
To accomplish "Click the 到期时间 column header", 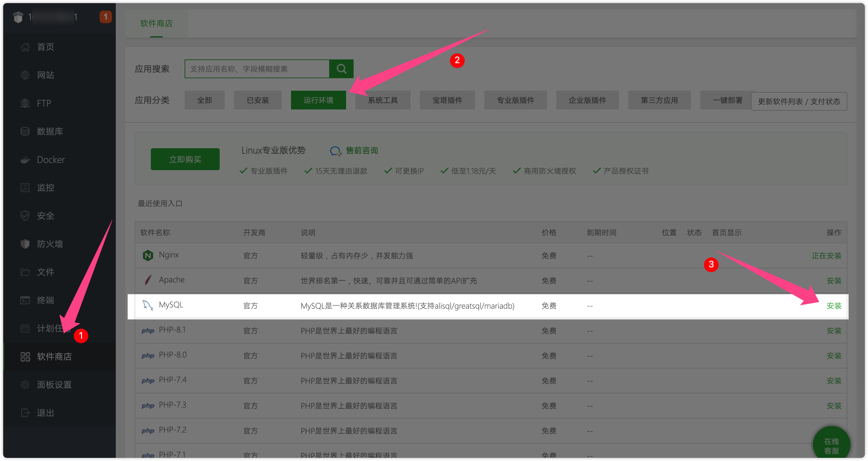I will click(x=601, y=232).
